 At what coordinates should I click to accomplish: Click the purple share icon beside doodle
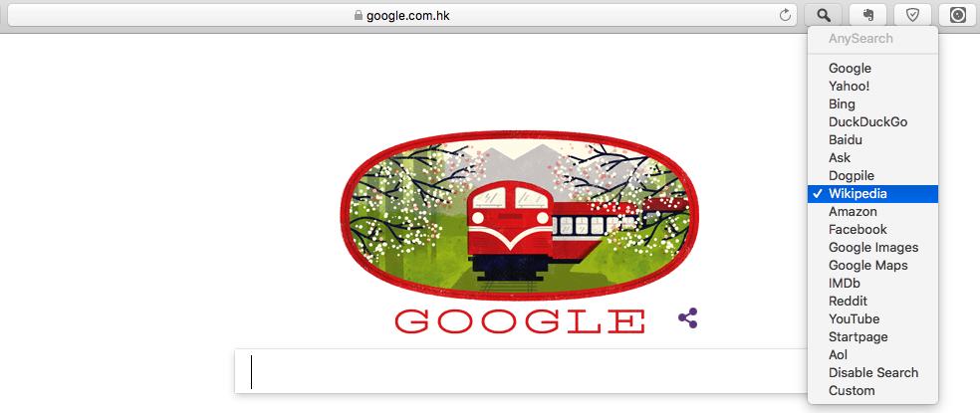[x=687, y=318]
